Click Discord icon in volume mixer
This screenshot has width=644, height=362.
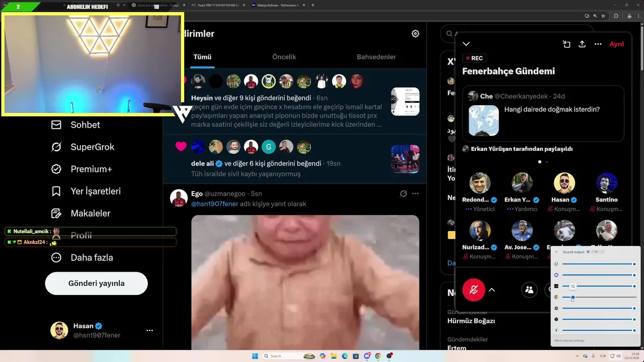[556, 275]
